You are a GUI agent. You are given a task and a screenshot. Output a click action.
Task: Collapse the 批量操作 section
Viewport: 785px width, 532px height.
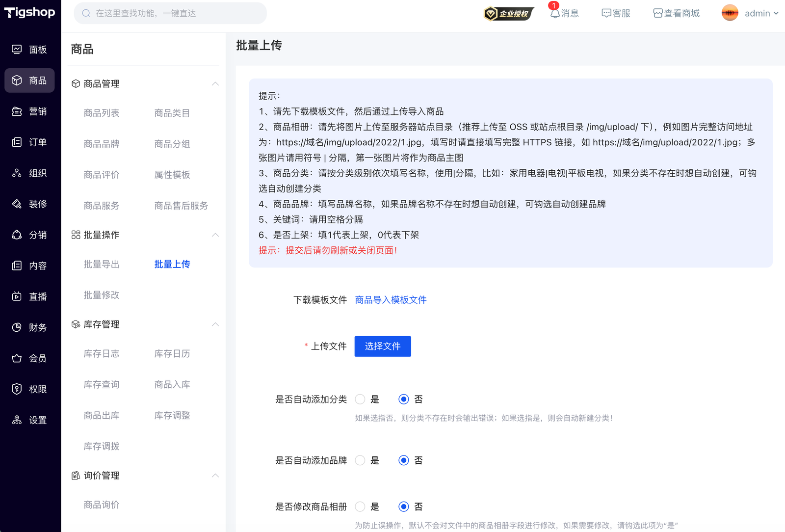(215, 235)
